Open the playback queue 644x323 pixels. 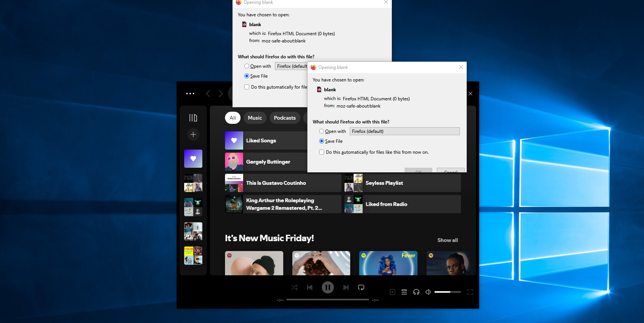point(404,292)
